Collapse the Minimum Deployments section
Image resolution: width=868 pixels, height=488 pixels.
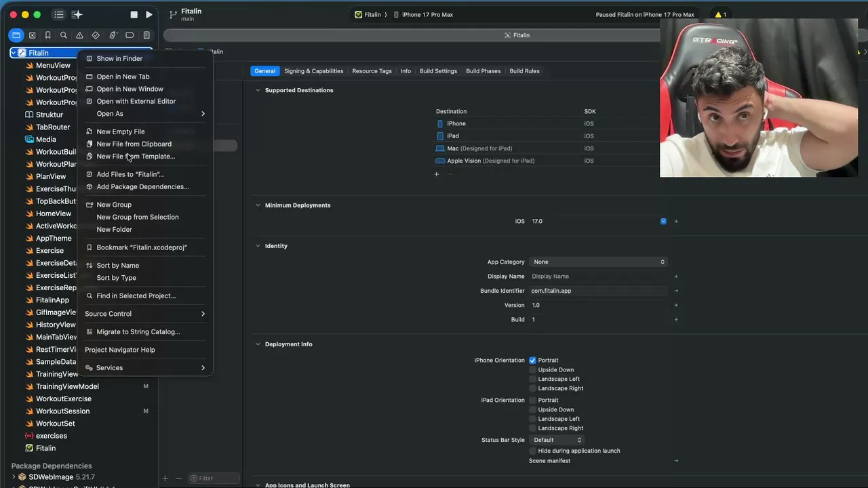click(x=258, y=205)
